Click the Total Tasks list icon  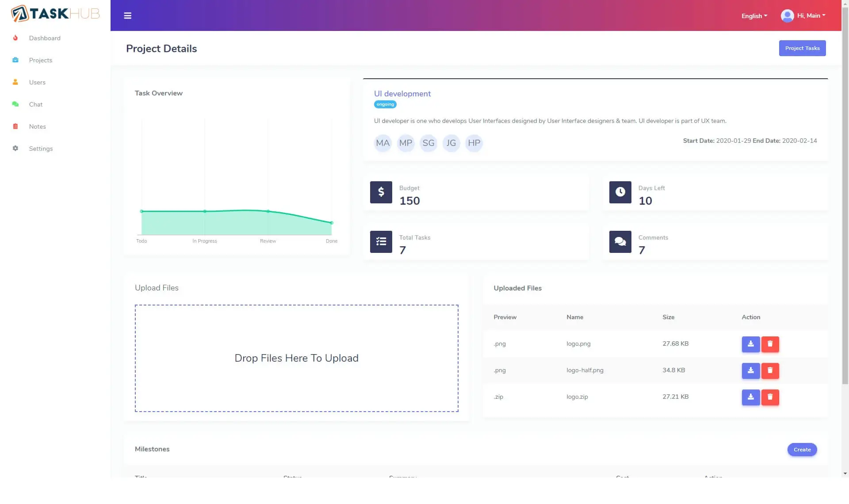(x=381, y=242)
